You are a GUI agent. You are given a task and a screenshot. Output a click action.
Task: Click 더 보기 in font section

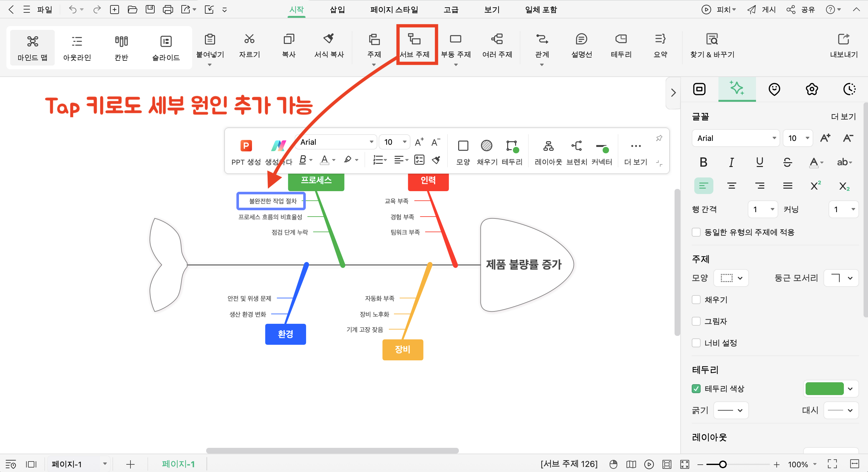pos(843,116)
